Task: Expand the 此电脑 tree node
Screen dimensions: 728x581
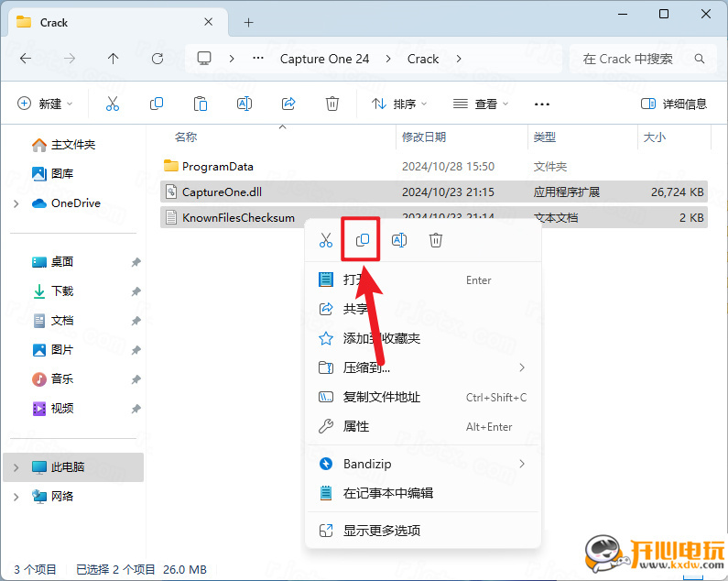Action: tap(16, 467)
